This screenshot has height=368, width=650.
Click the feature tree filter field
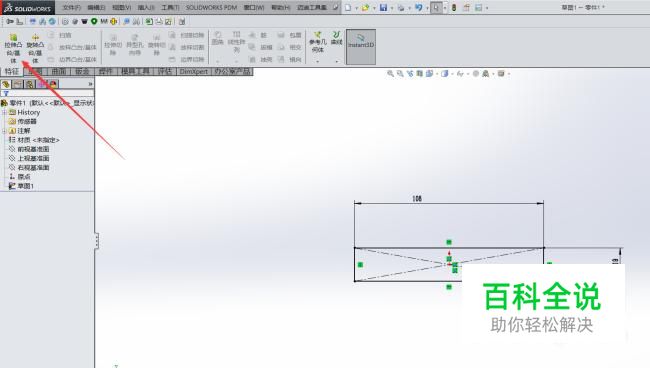tap(48, 94)
